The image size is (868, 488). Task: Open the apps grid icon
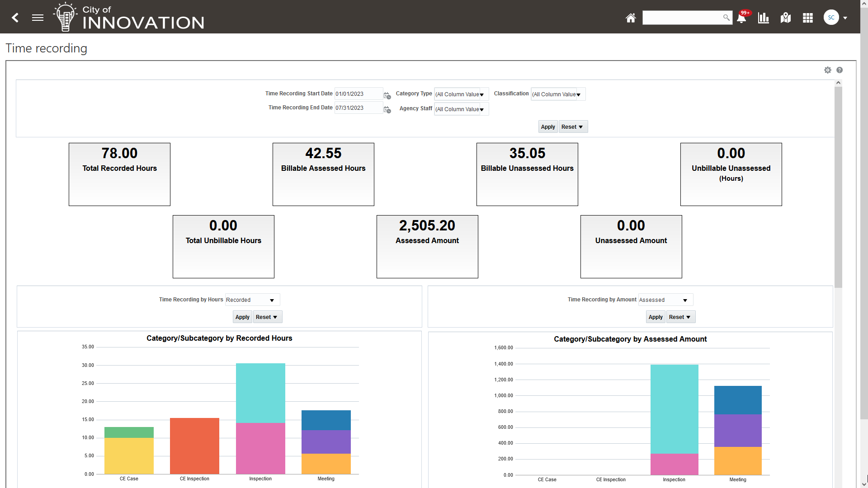tap(808, 18)
